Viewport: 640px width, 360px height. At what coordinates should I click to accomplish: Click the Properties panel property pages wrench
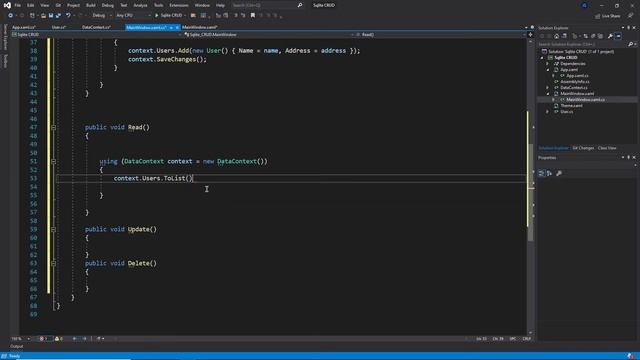coord(559,173)
